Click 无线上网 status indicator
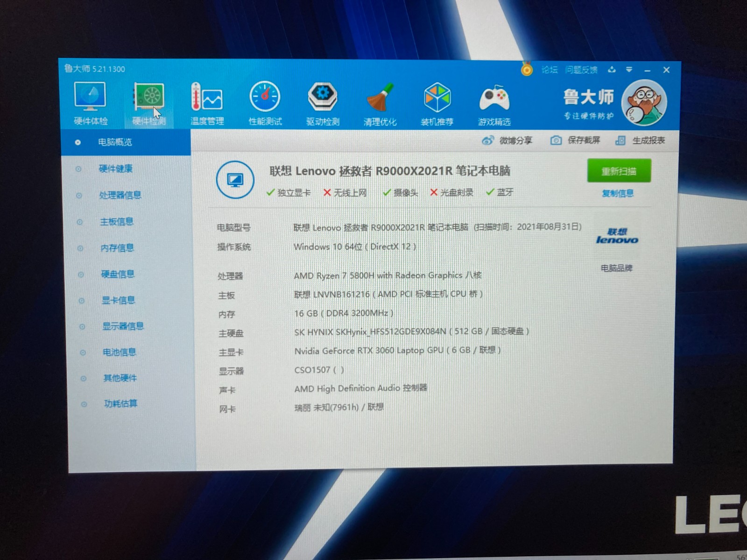The width and height of the screenshot is (747, 560). 345,192
